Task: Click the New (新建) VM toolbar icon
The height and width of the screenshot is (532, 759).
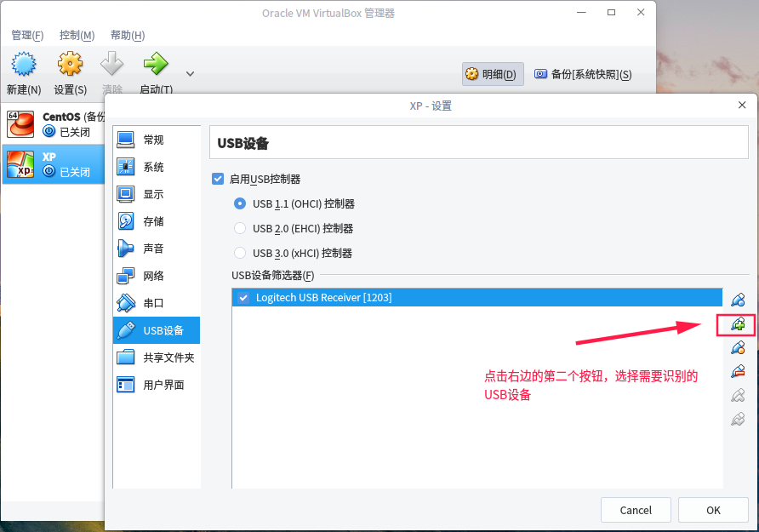Action: click(x=24, y=64)
